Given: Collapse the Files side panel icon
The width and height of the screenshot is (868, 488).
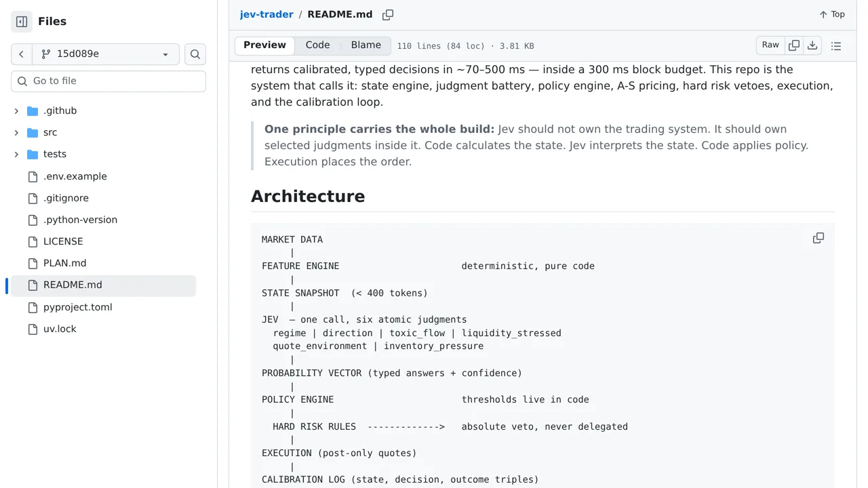Looking at the screenshot, I should [x=22, y=22].
